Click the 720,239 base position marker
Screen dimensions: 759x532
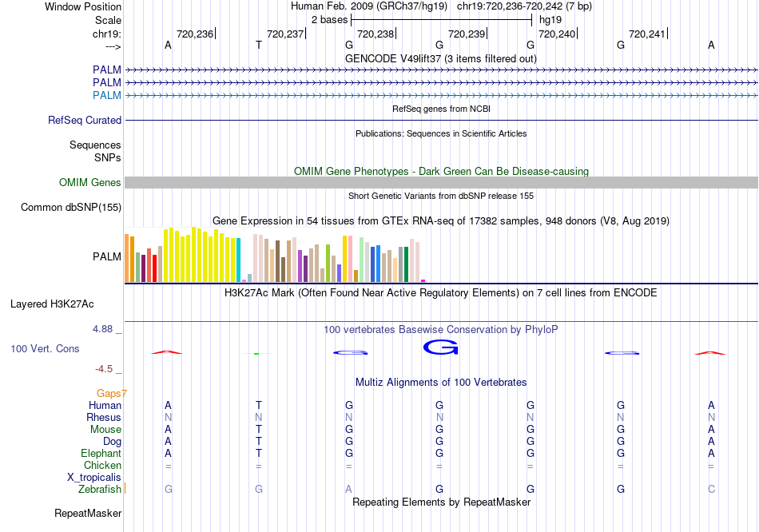click(467, 34)
